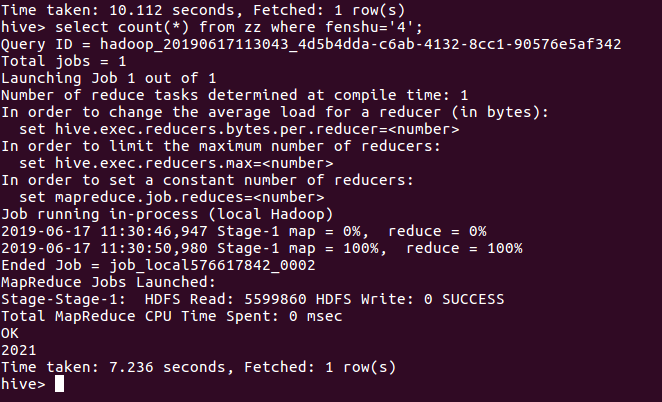Viewport: 662px width, 402px height.
Task: Click the Query ID hadoop text
Action: point(310,45)
